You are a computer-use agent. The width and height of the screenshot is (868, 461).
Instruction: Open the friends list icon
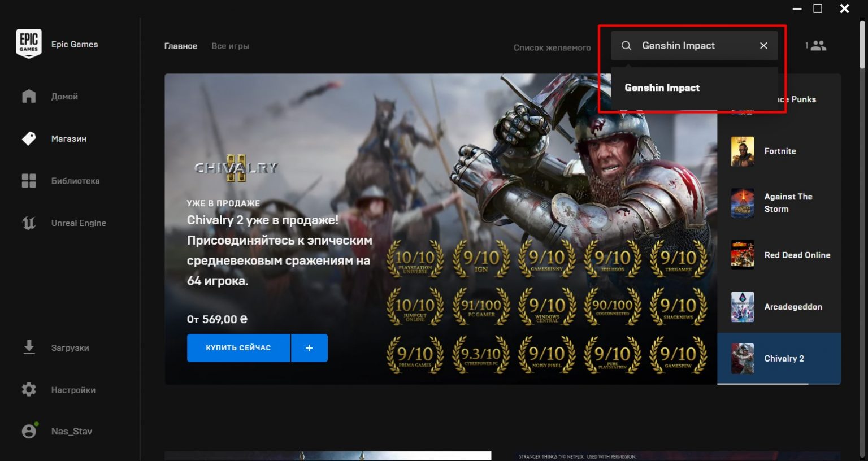point(817,46)
